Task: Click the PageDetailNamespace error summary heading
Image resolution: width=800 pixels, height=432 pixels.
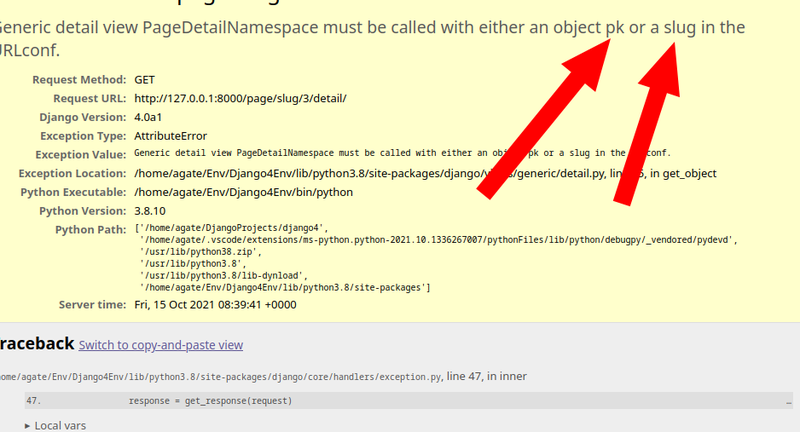Action: click(372, 38)
